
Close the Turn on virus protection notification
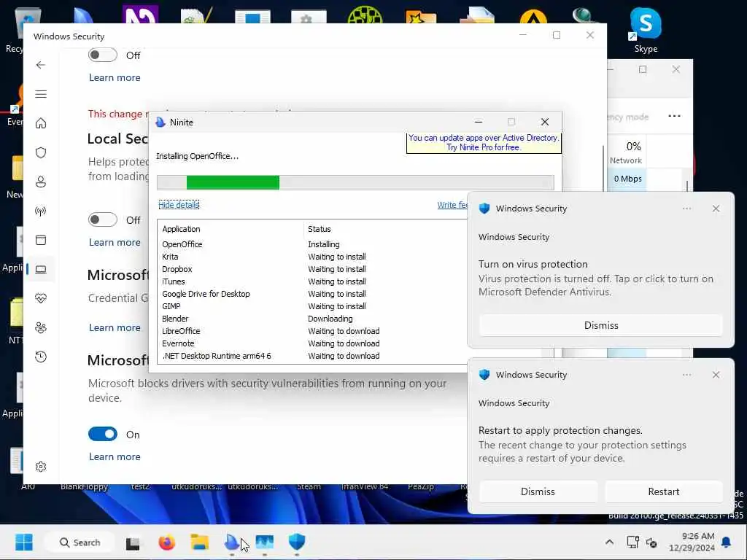tap(716, 209)
